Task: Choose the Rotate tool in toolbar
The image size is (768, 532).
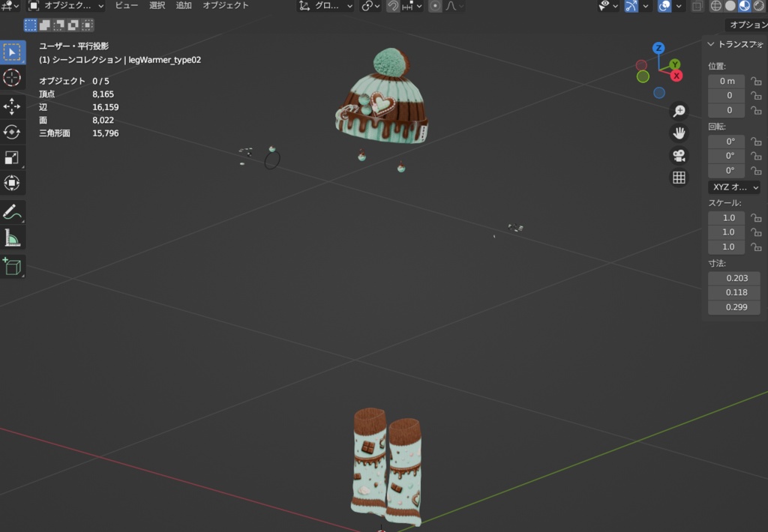Action: pyautogui.click(x=12, y=132)
